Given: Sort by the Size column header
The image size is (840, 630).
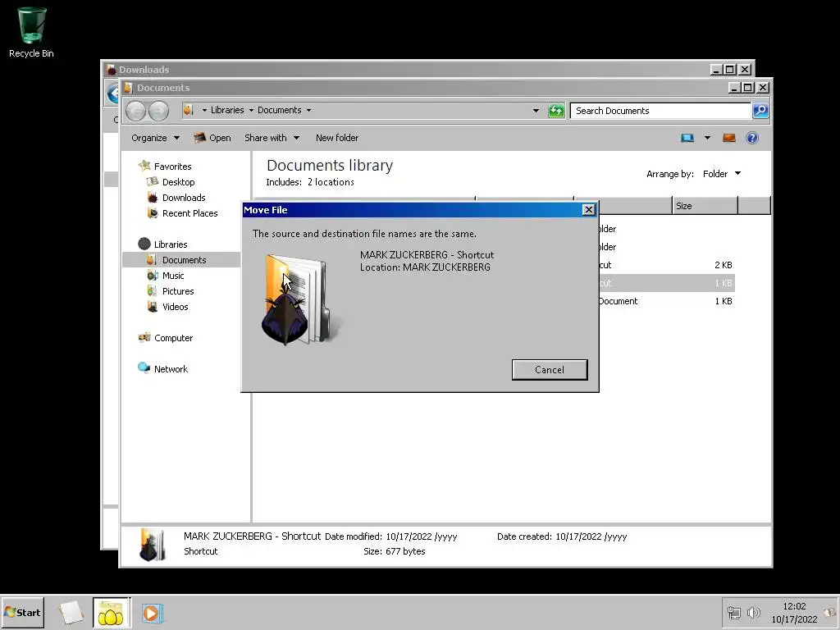Looking at the screenshot, I should (x=705, y=206).
